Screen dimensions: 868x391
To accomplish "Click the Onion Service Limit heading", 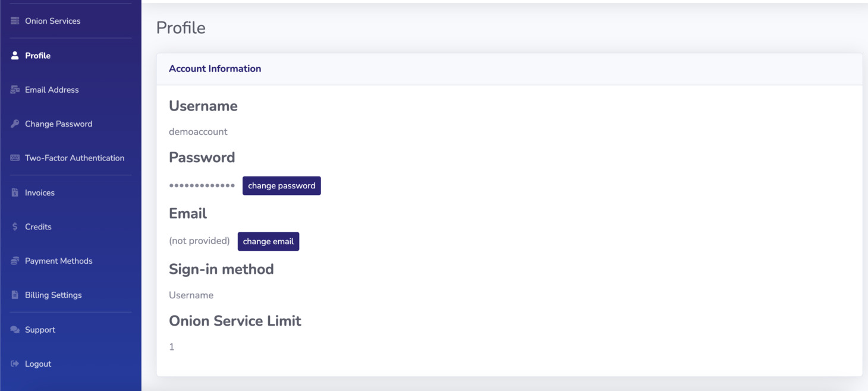I will [235, 321].
